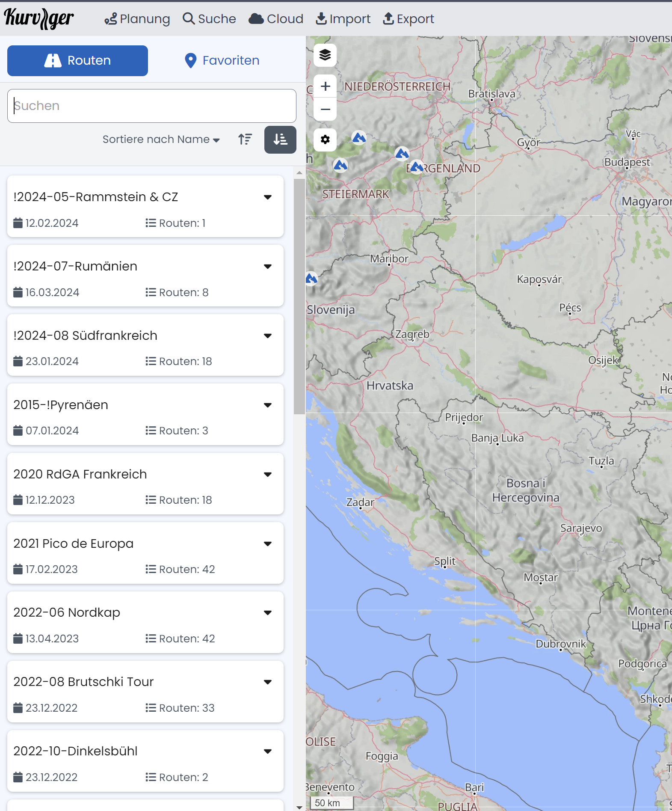The width and height of the screenshot is (672, 811).
Task: Select the Routen tab
Action: (x=77, y=61)
